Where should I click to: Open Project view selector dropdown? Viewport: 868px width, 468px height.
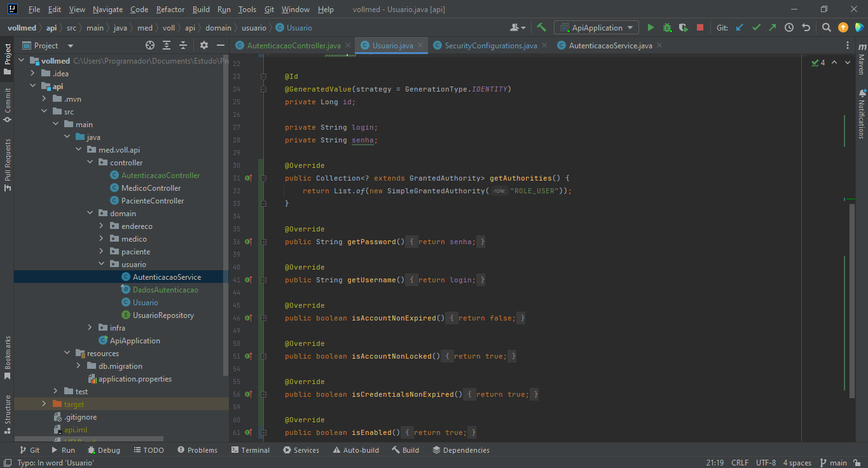click(x=48, y=45)
